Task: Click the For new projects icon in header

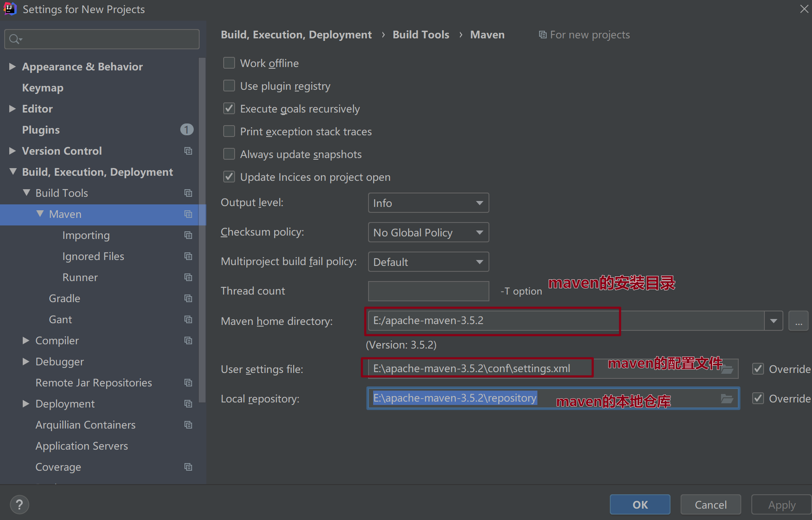Action: point(543,35)
